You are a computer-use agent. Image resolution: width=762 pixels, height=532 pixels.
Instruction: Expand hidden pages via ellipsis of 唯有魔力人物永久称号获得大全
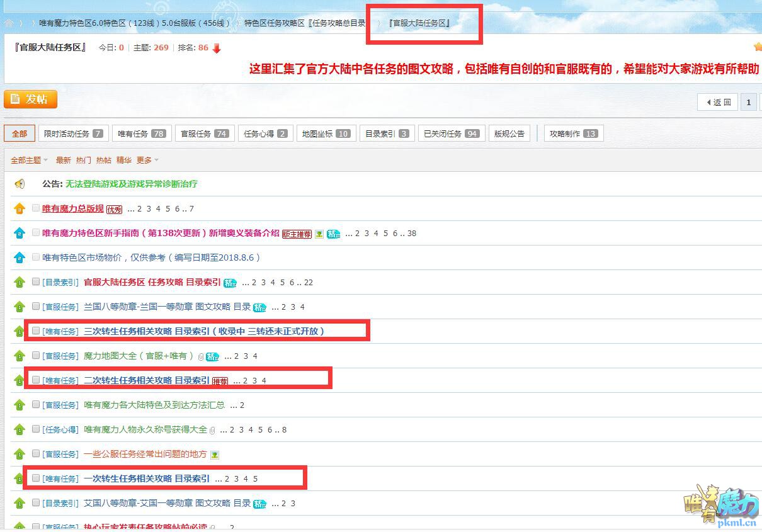(x=223, y=430)
